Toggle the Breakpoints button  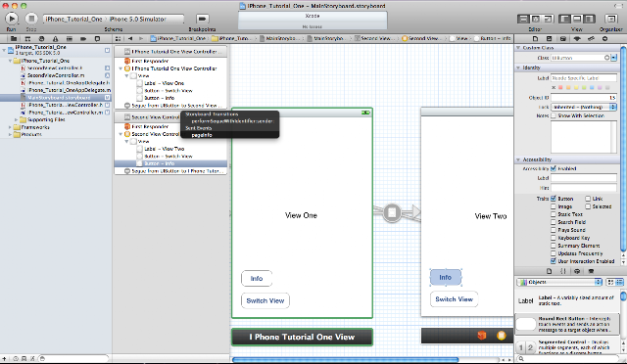203,19
